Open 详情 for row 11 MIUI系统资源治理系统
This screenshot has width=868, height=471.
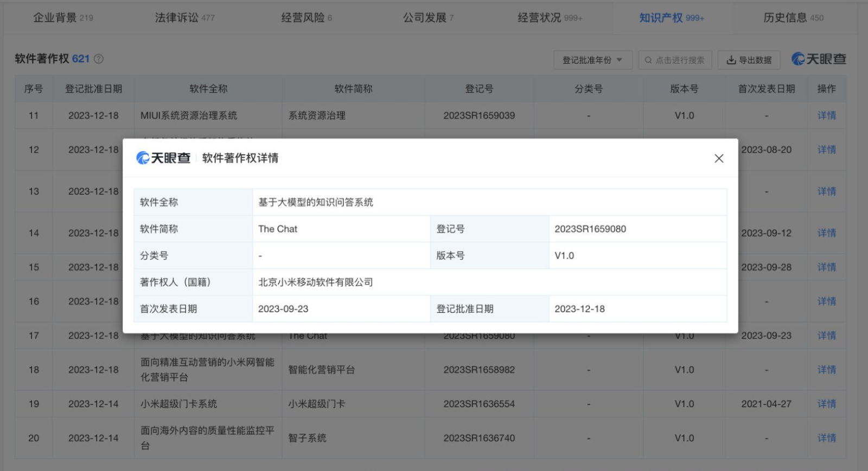point(827,115)
